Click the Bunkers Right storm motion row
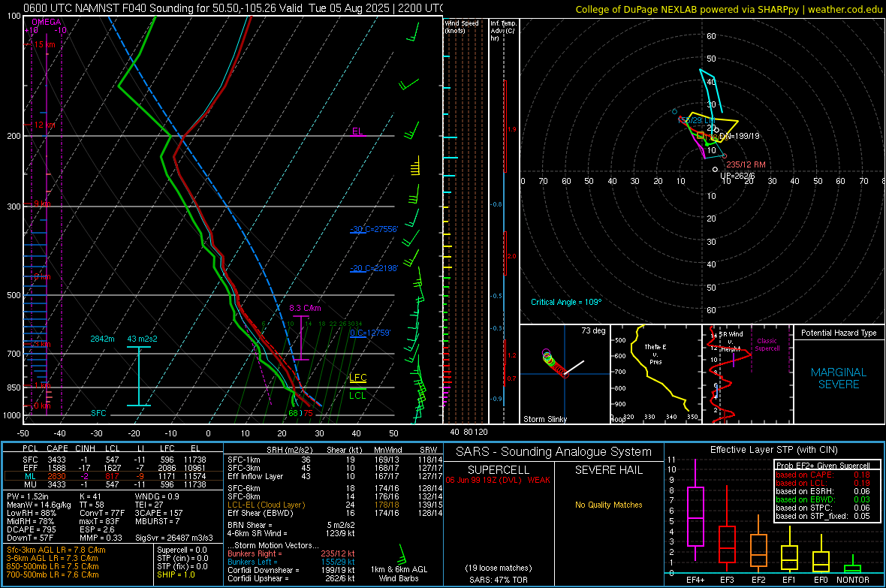 (291, 553)
